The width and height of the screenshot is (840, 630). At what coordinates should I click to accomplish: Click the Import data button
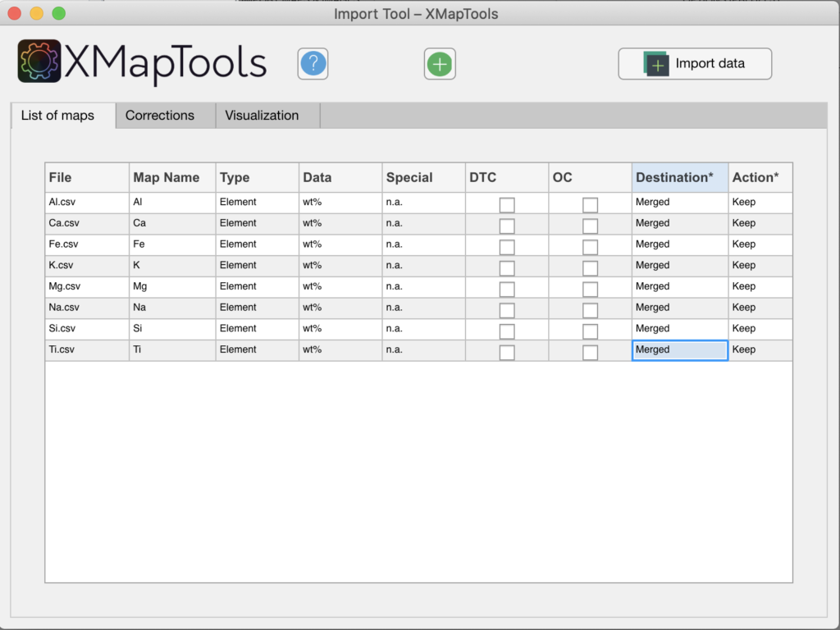695,64
